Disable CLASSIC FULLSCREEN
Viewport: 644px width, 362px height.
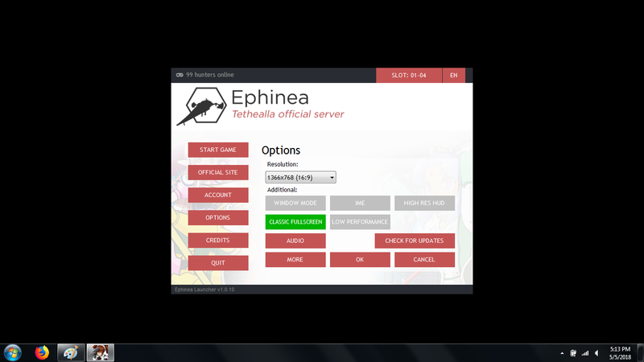coord(295,222)
